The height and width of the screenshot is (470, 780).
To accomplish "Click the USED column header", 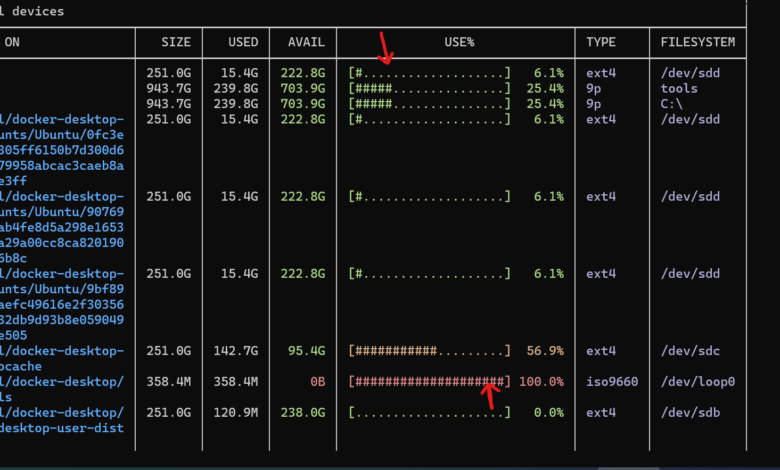I will 243,42.
